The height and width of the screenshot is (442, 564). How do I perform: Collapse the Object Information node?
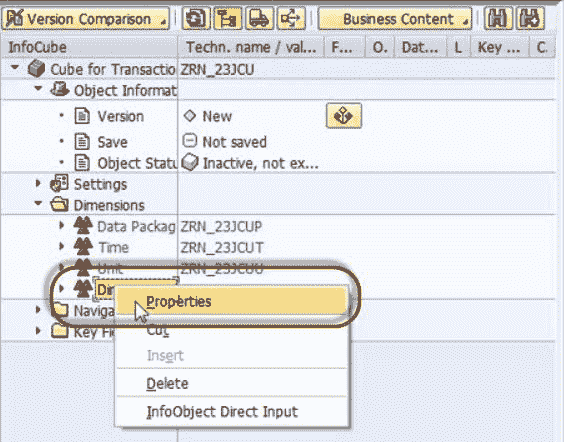pos(38,88)
